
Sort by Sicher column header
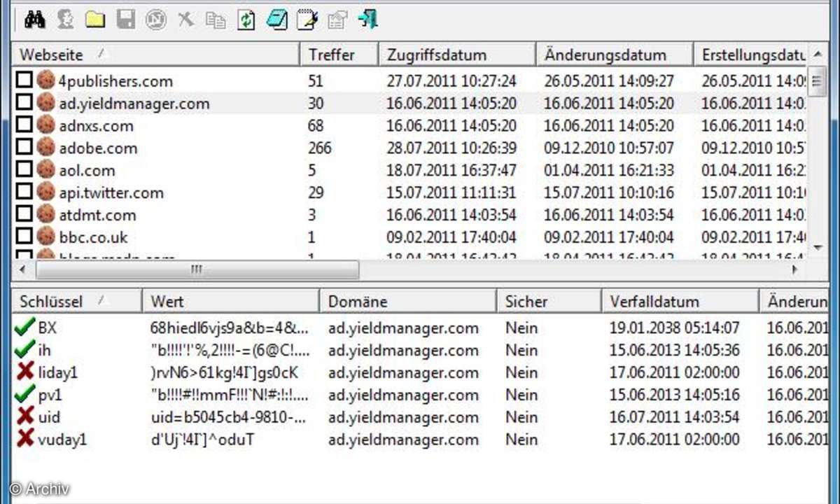pos(549,302)
